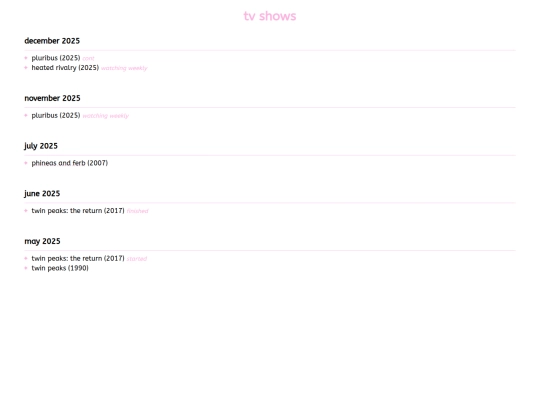Click 'pluribus (2025)' under december 2025
540x405 pixels.
(x=56, y=58)
